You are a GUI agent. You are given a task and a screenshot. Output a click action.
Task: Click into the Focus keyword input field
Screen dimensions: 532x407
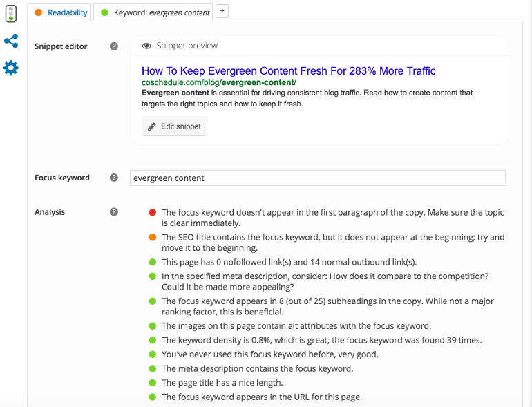pos(318,178)
